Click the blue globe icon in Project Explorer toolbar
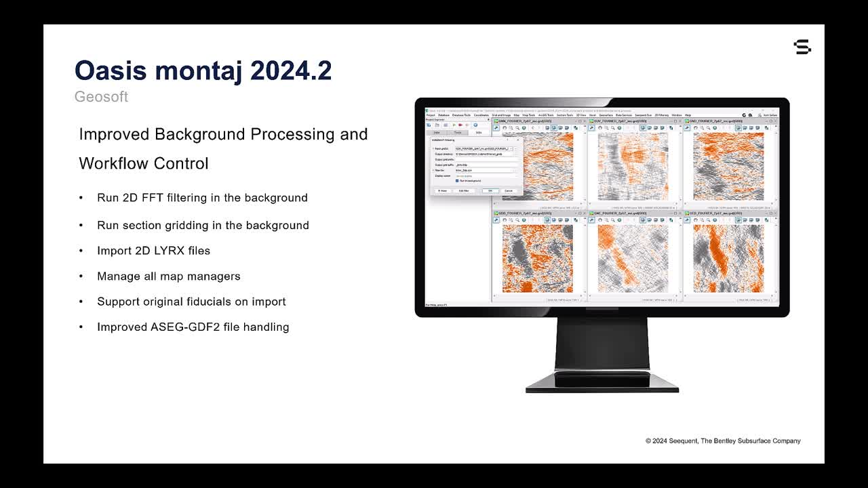This screenshot has width=868, height=488. point(475,125)
